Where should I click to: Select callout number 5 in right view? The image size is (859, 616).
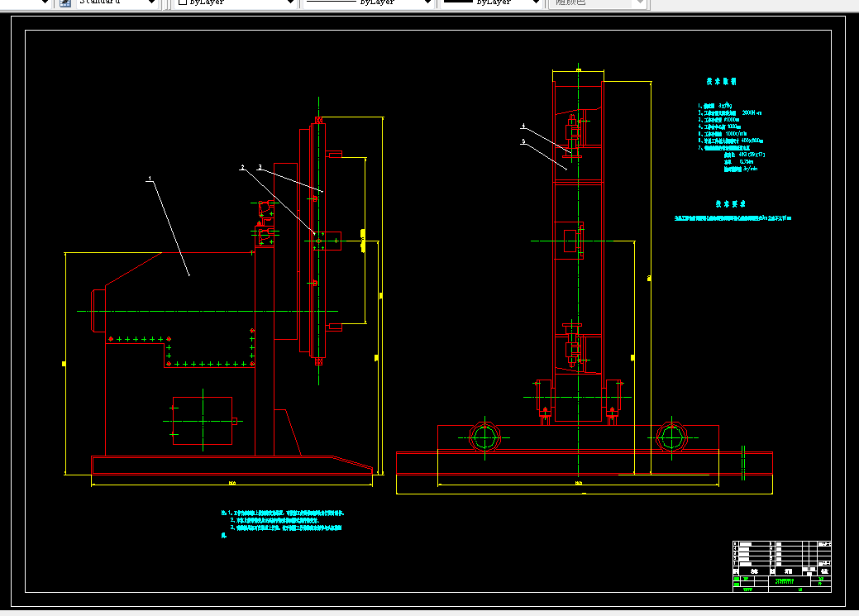click(523, 141)
